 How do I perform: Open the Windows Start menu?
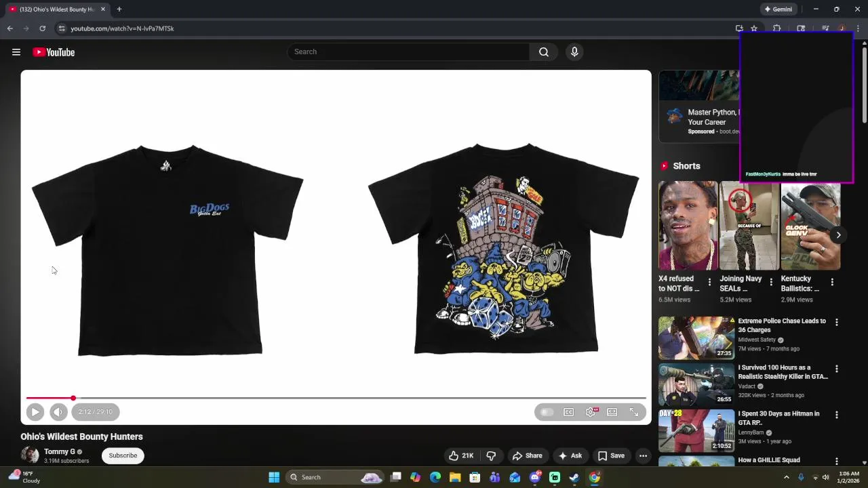click(x=274, y=477)
